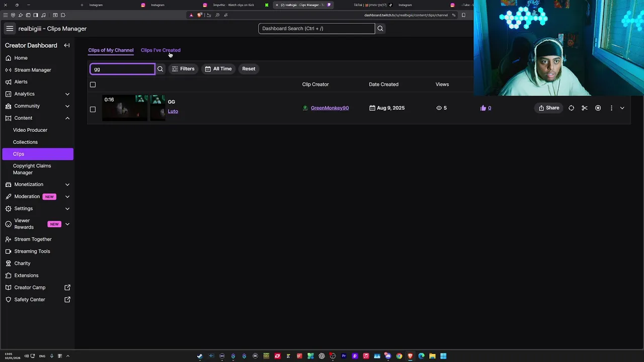Open Premiere Pro from the taskbar
The width and height of the screenshot is (644, 362).
pyautogui.click(x=344, y=356)
